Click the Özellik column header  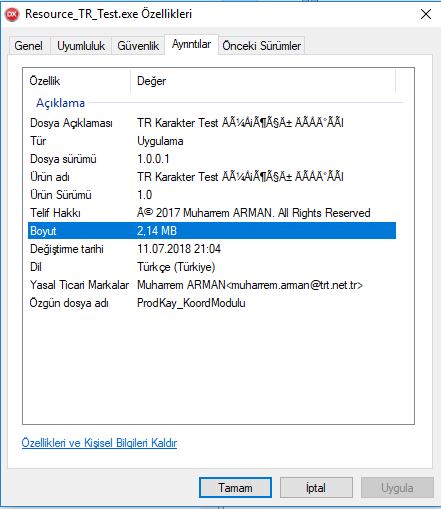(77, 81)
